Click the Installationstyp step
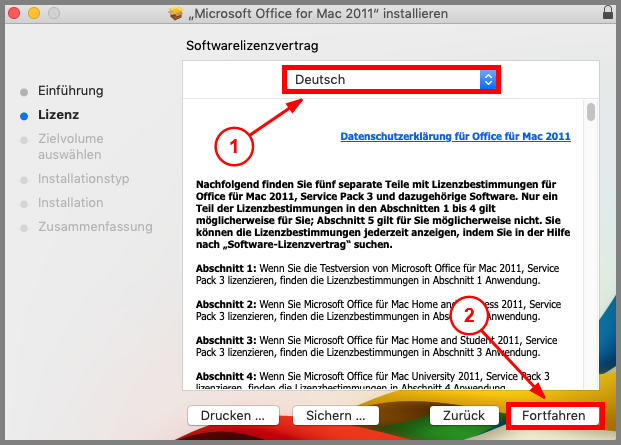The height and width of the screenshot is (445, 621). click(x=84, y=179)
